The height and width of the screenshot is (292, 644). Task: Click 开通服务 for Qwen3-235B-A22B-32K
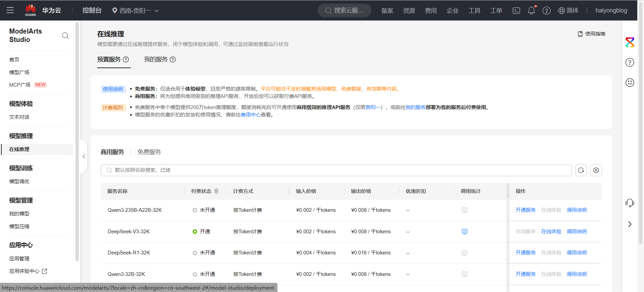tap(526, 210)
